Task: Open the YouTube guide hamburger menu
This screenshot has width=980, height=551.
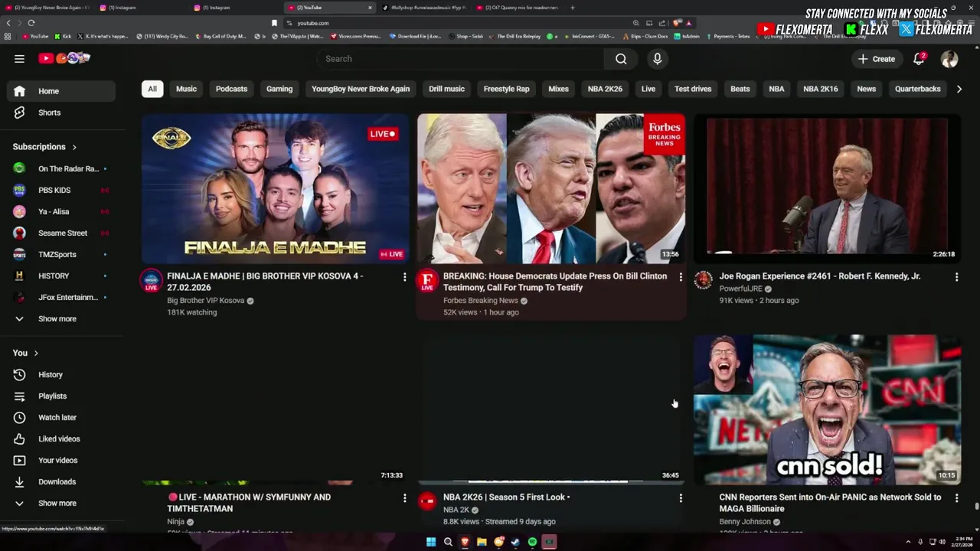Action: [x=19, y=58]
